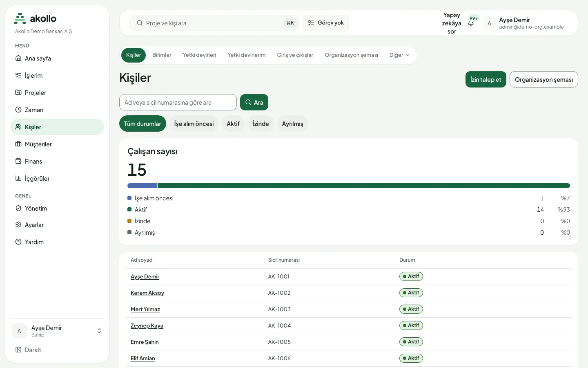Expand the sidebar account switcher chevrons
Viewport: 588px width, 368px height.
click(x=99, y=331)
